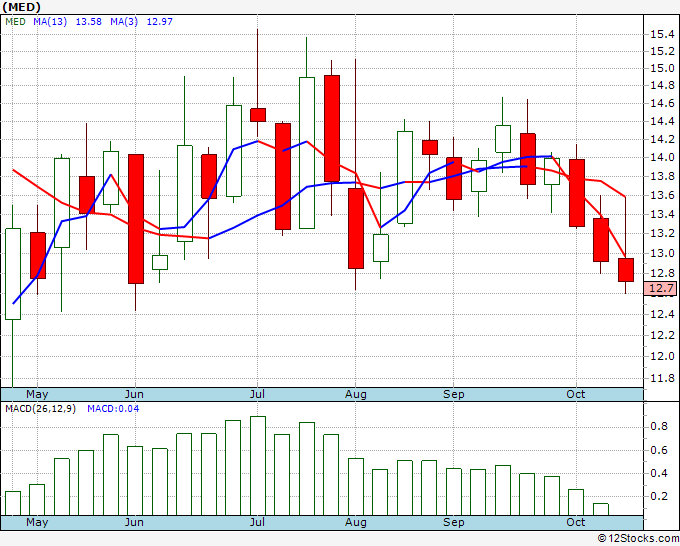
Task: Select Jul on the MACD panel time axis
Action: point(257,522)
